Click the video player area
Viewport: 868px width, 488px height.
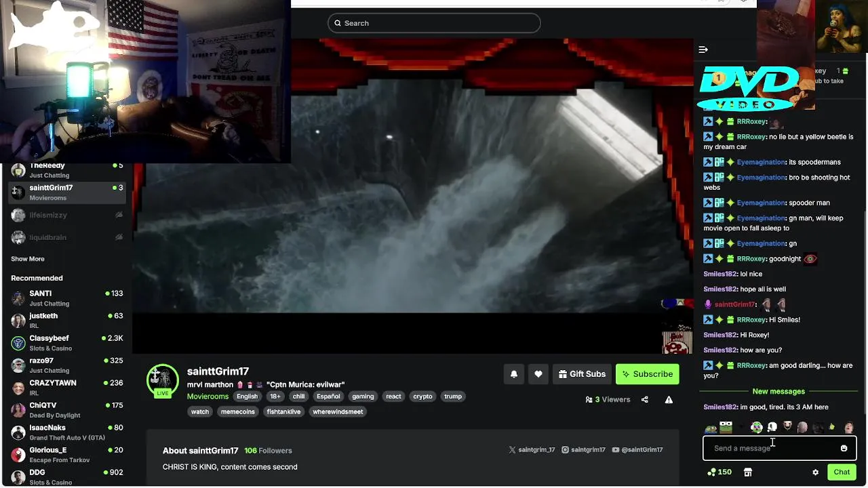click(x=412, y=197)
